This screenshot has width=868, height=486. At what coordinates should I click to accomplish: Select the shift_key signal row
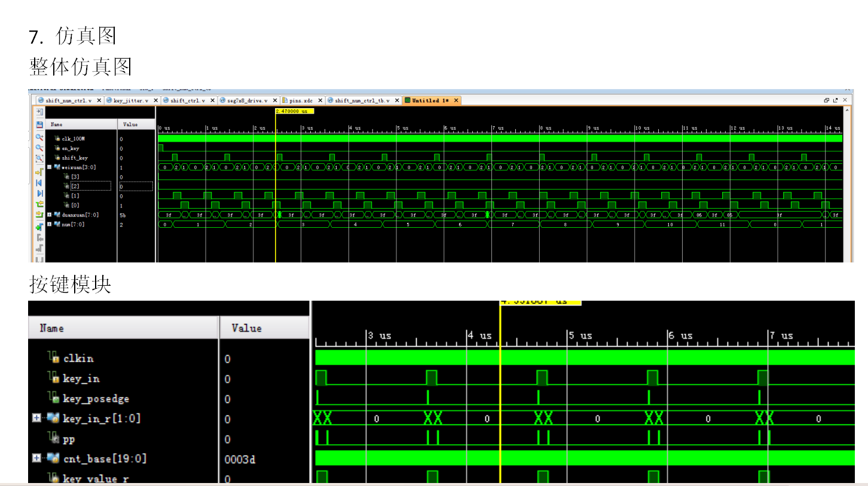pyautogui.click(x=75, y=158)
